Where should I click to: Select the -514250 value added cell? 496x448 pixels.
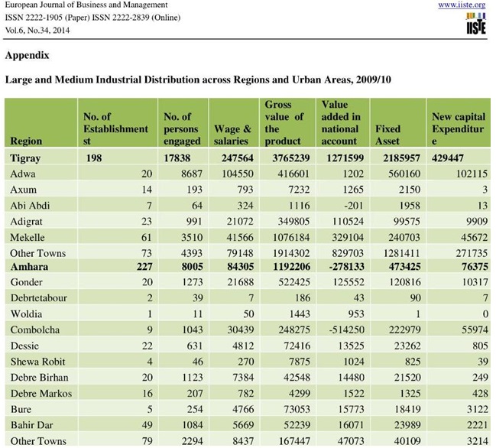tap(340, 330)
